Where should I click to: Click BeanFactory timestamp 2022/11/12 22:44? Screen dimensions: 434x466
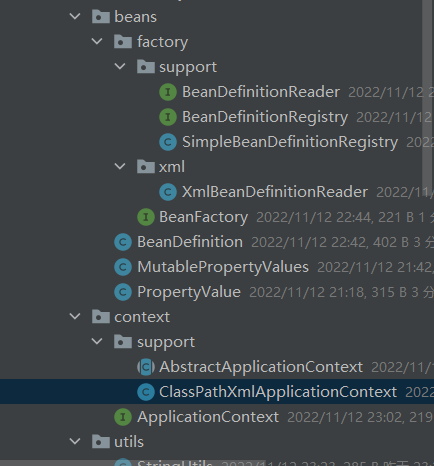pyautogui.click(x=313, y=217)
